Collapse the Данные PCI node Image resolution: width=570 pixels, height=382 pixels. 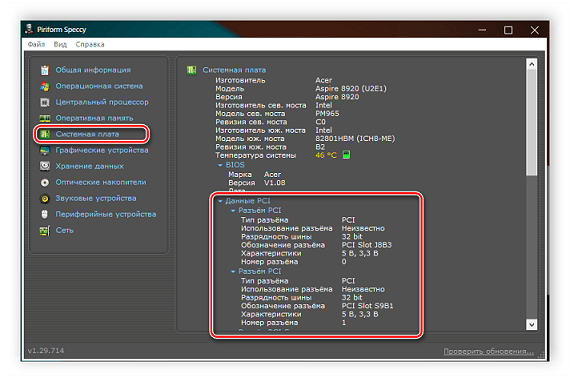pos(220,201)
